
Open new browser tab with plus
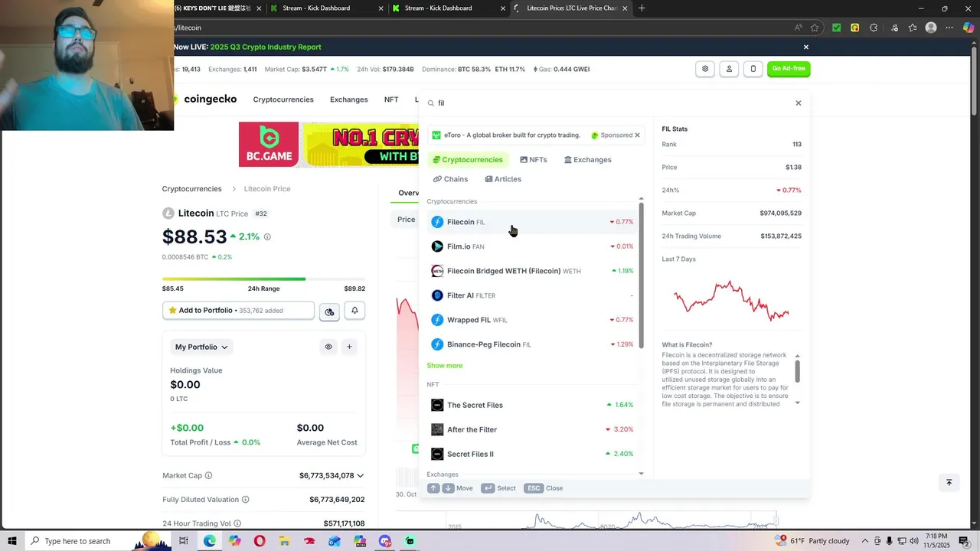(x=642, y=8)
